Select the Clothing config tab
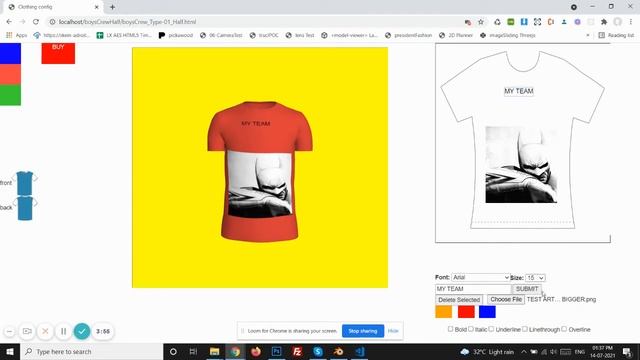 click(53, 7)
